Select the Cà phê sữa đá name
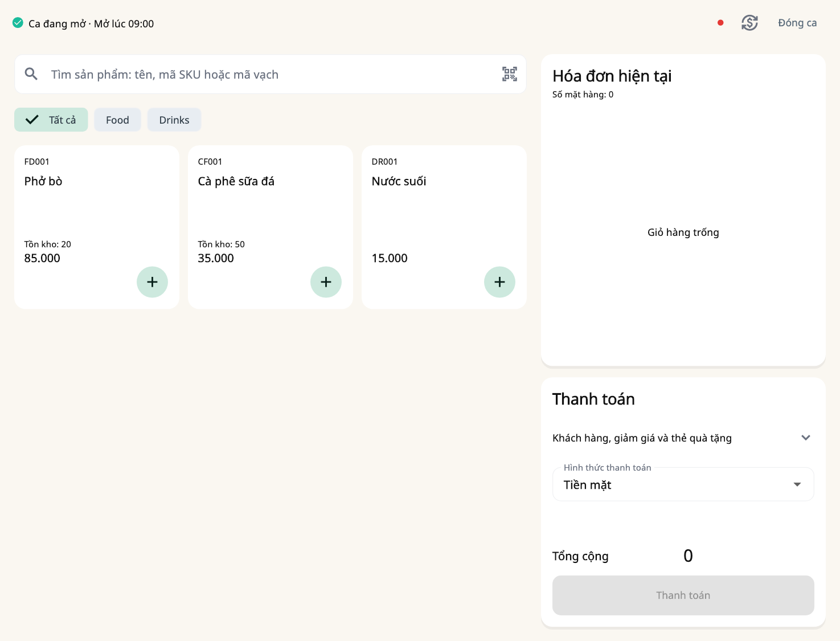Image resolution: width=840 pixels, height=641 pixels. 236,181
